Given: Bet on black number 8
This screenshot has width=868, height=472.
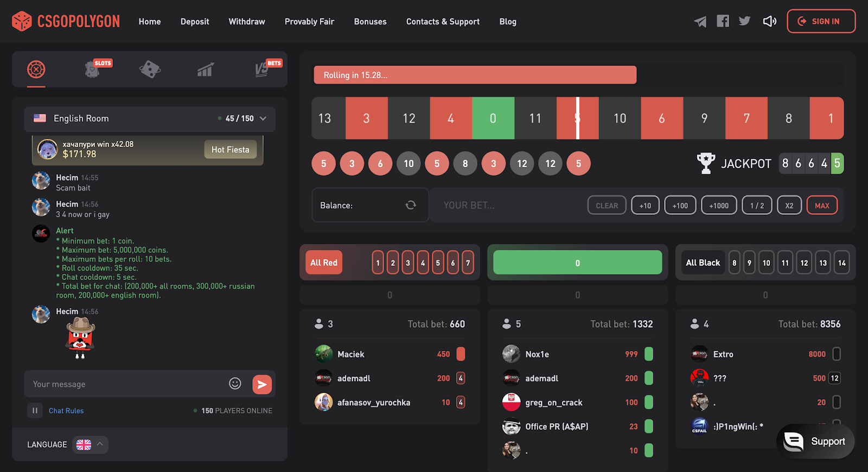Looking at the screenshot, I should click(x=735, y=263).
